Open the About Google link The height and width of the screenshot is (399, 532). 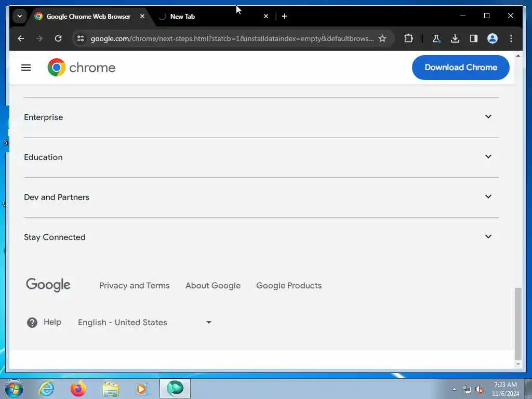tap(212, 285)
